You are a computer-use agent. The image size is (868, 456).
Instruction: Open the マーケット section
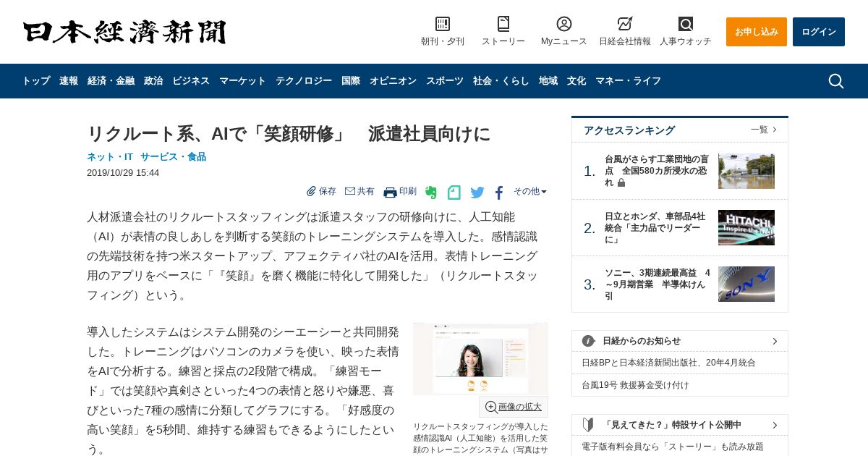242,81
